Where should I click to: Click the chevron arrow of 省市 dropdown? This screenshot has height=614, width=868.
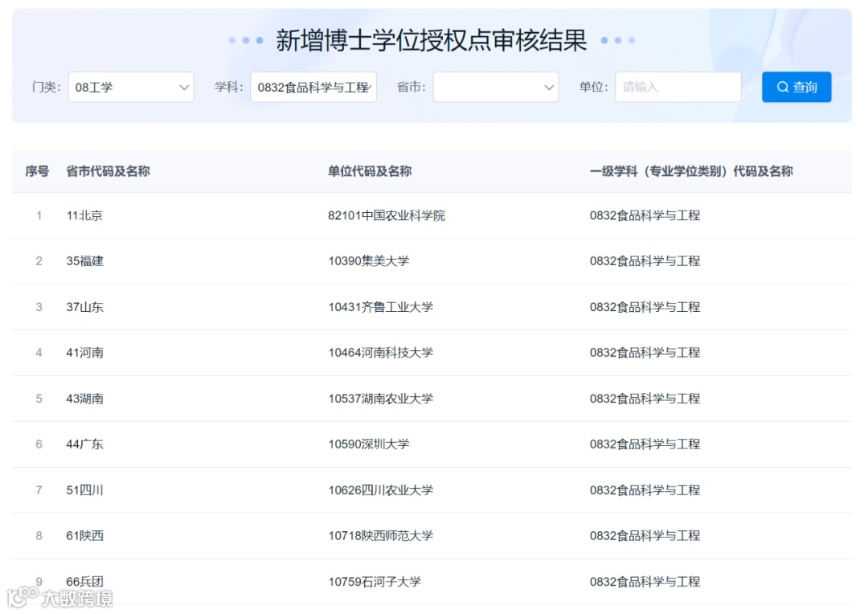(549, 88)
